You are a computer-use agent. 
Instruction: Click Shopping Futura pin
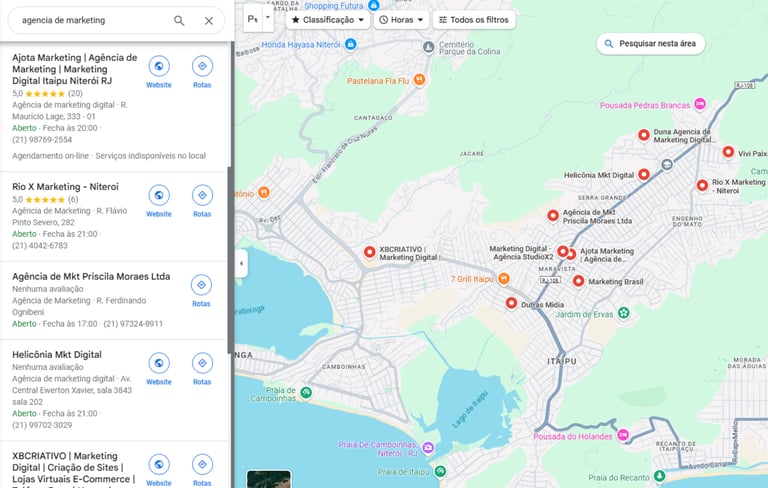[x=374, y=5]
